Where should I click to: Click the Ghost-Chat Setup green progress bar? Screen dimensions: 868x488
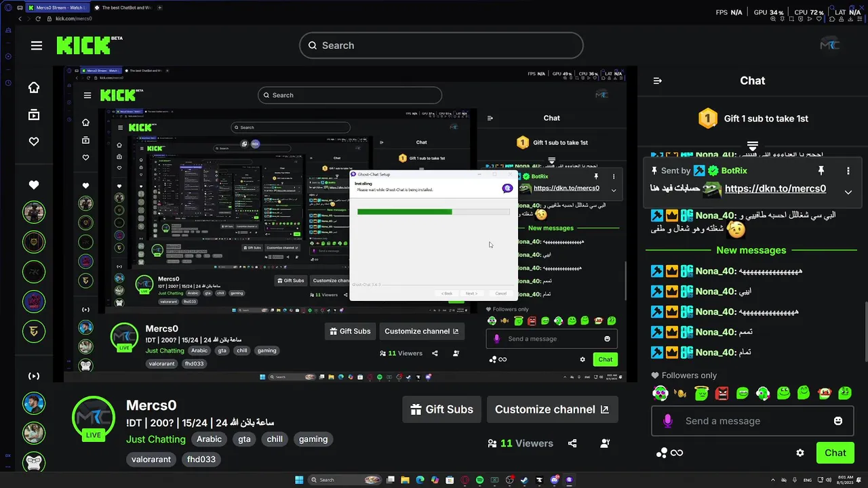[x=405, y=212]
